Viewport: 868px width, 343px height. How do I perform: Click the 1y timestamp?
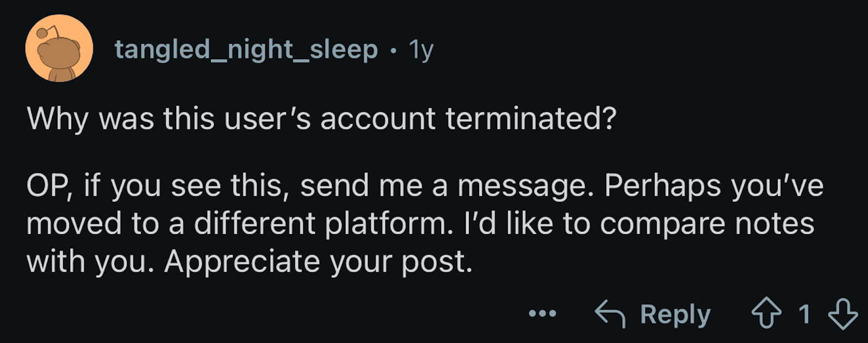click(421, 50)
